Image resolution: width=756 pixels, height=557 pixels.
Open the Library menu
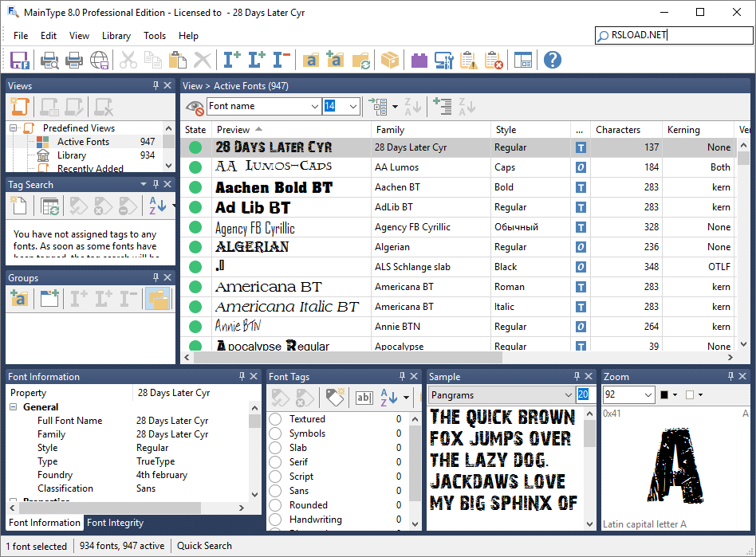point(116,35)
